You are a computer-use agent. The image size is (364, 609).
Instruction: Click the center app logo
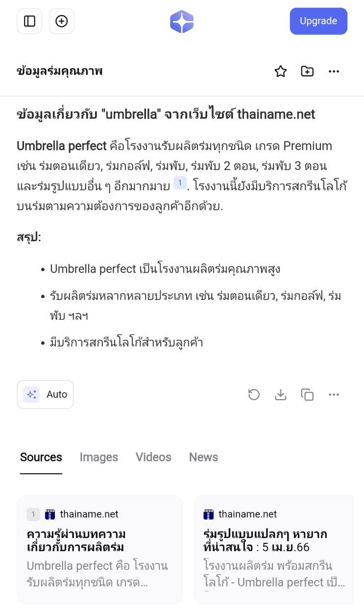182,22
